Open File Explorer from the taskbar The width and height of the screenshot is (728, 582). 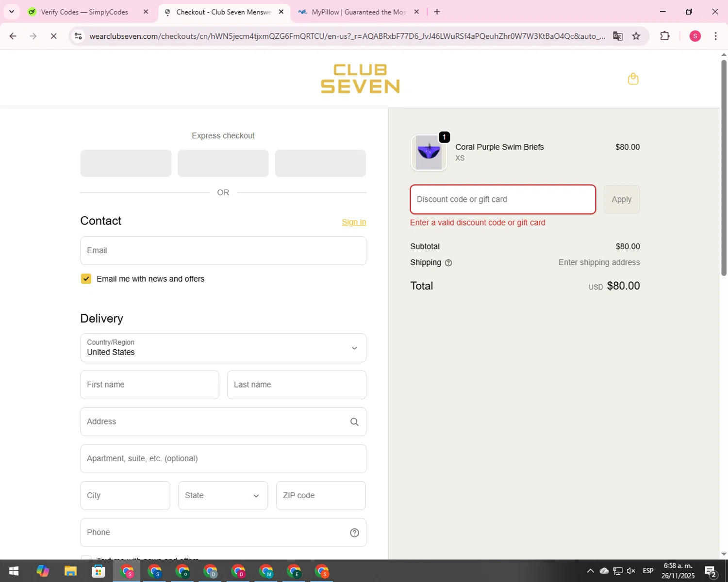pos(70,571)
